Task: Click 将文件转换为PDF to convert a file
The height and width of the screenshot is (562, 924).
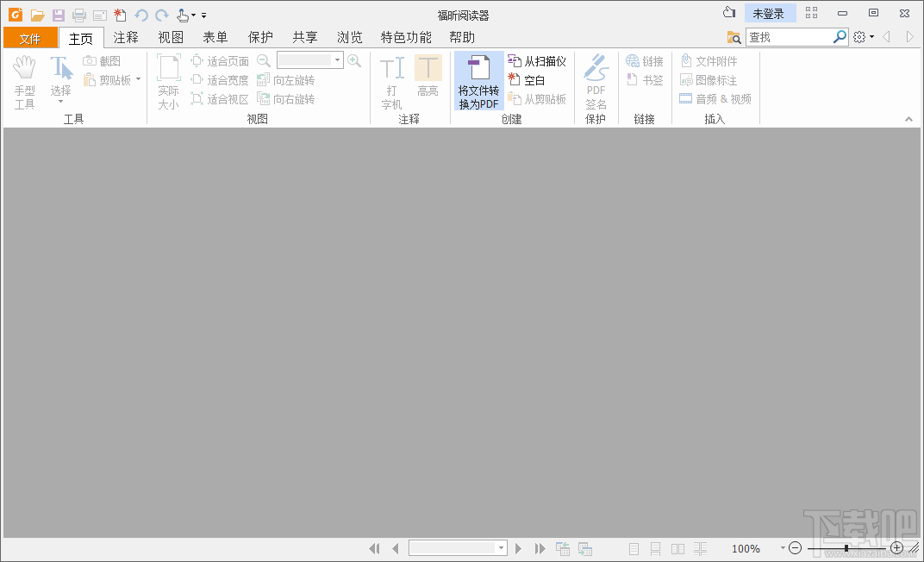Action: pos(478,80)
